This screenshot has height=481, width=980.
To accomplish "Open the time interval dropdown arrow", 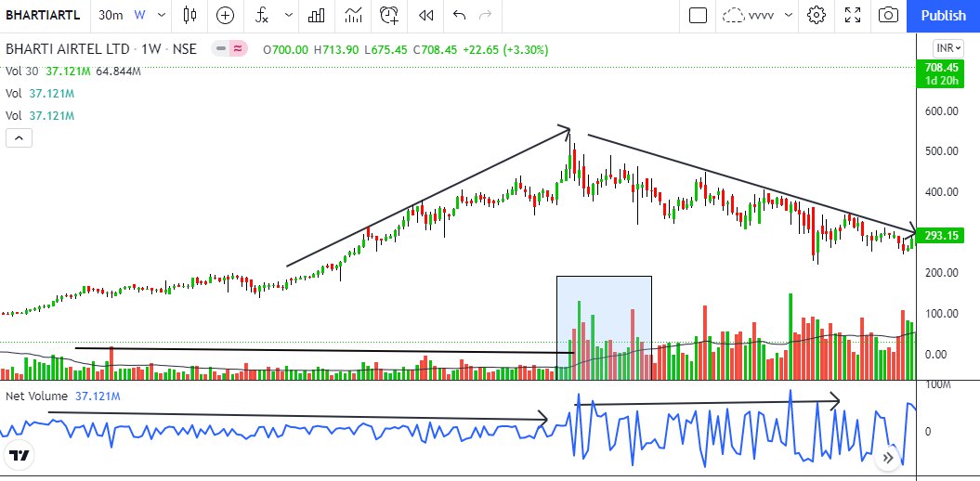I will coord(162,15).
